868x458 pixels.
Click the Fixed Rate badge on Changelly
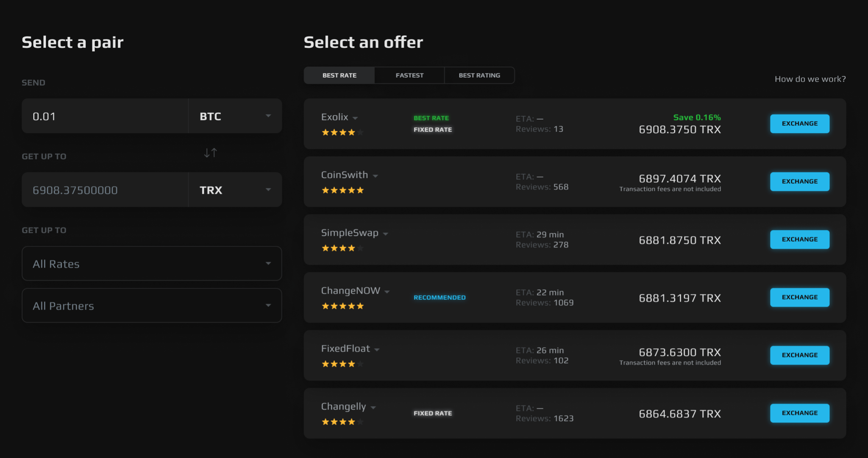[x=433, y=413]
